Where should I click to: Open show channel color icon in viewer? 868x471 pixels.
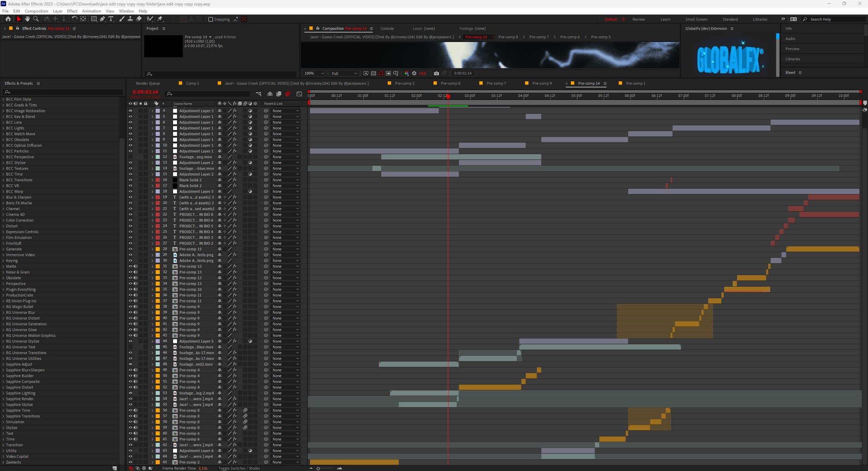(406, 74)
